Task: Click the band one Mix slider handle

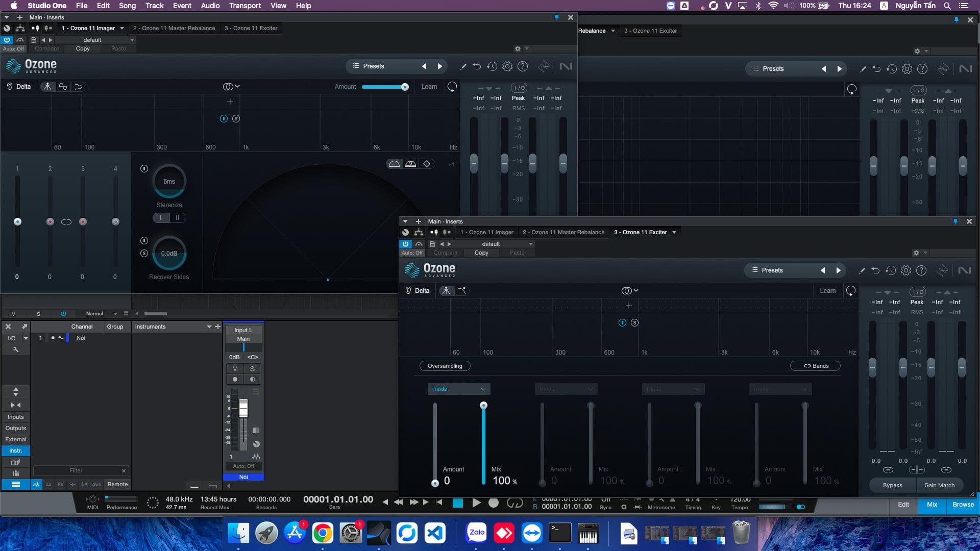Action: coord(483,406)
